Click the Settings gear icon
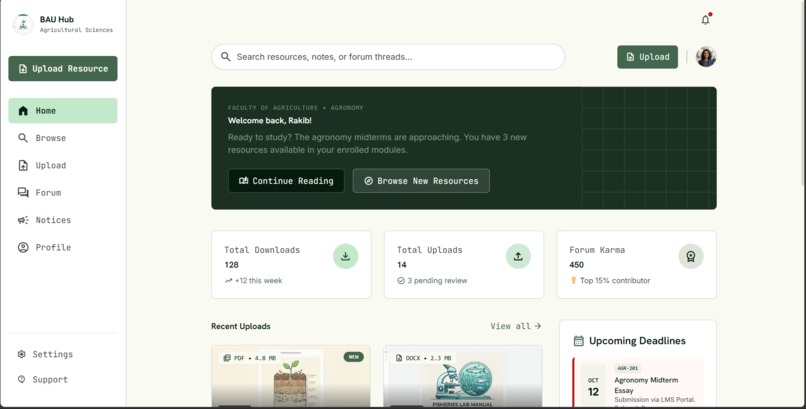Viewport: 806px width, 409px height. pyautogui.click(x=22, y=354)
